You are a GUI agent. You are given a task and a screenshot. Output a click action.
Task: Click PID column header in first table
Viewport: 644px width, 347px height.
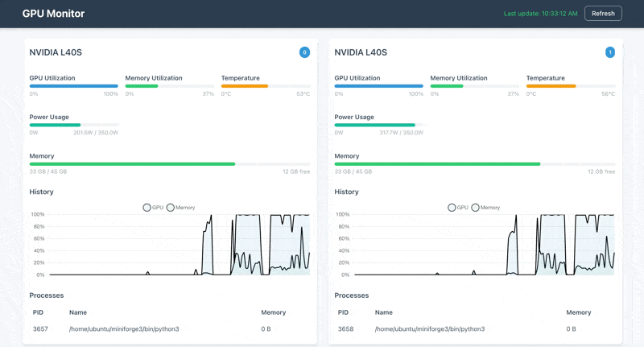coord(38,312)
